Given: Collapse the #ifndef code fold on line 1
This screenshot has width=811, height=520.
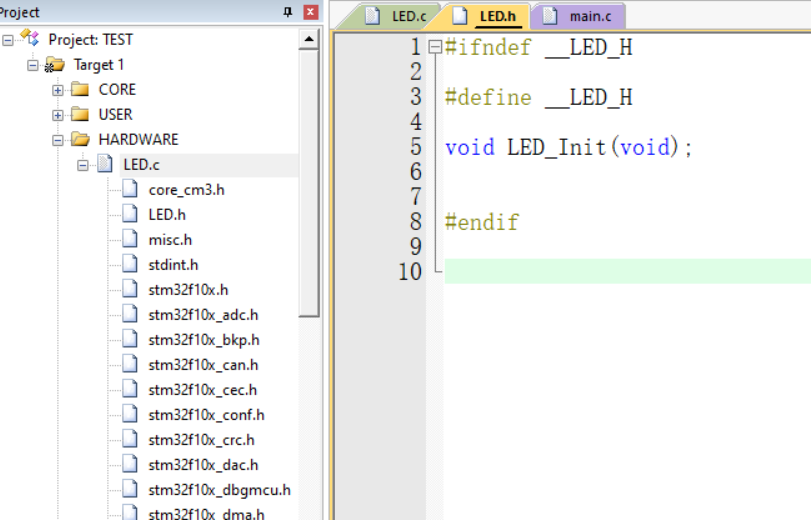Looking at the screenshot, I should click(x=435, y=47).
